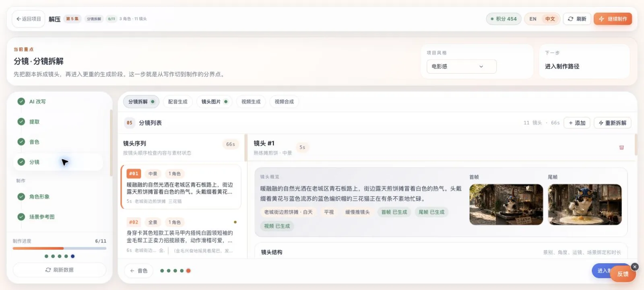
Task: Click the 全景 tag on shot #02
Action: pos(153,222)
